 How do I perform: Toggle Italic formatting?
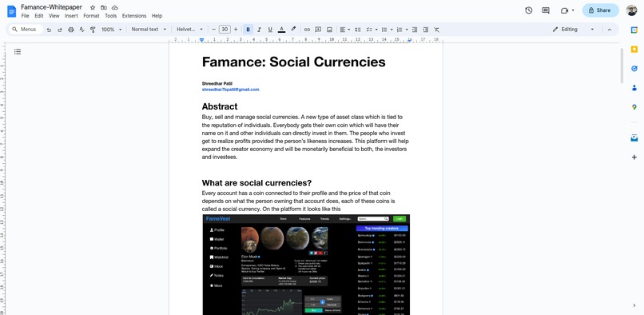pyautogui.click(x=259, y=30)
